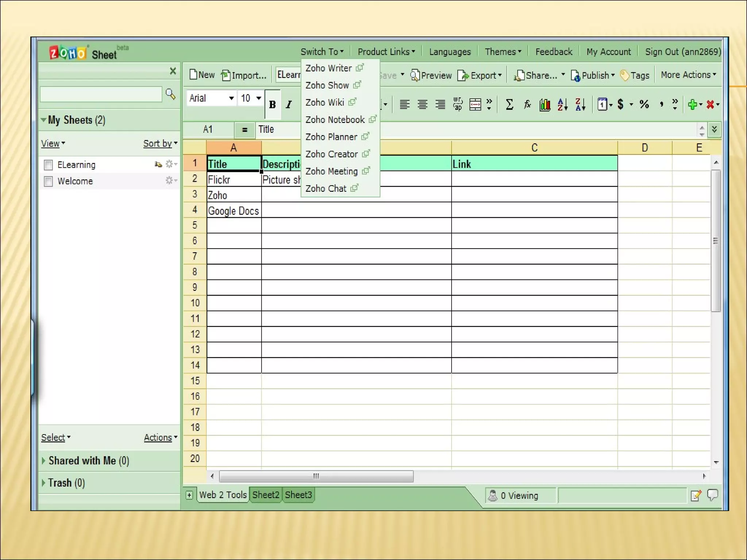The height and width of the screenshot is (560, 747).
Task: Click the Feedback link
Action: point(553,52)
